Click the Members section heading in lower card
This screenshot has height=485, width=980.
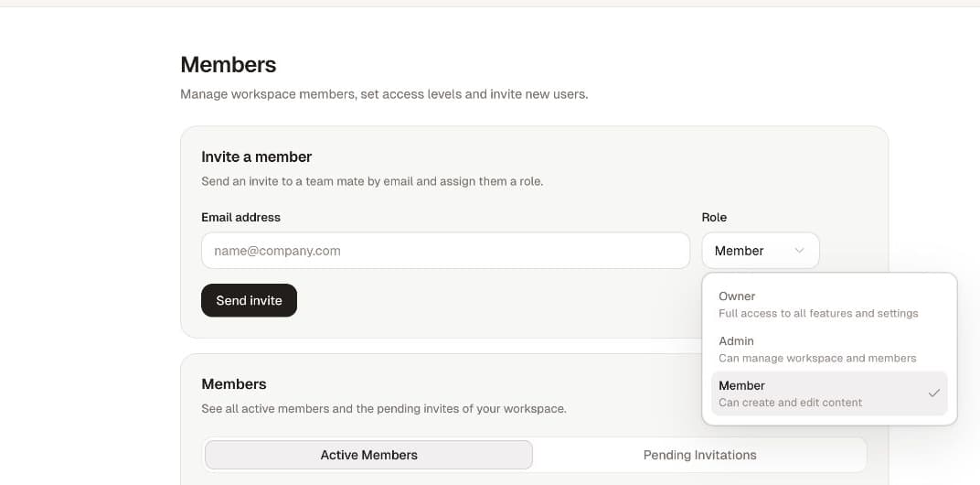[x=234, y=383]
